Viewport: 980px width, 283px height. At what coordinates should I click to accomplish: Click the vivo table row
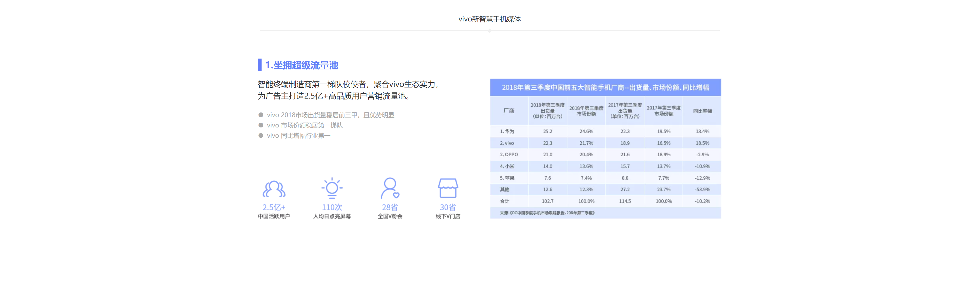pyautogui.click(x=605, y=143)
